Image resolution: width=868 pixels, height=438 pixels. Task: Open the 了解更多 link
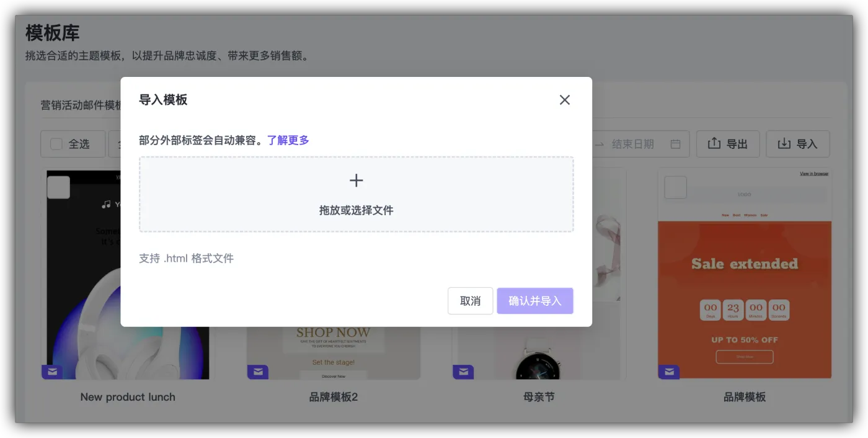tap(288, 140)
